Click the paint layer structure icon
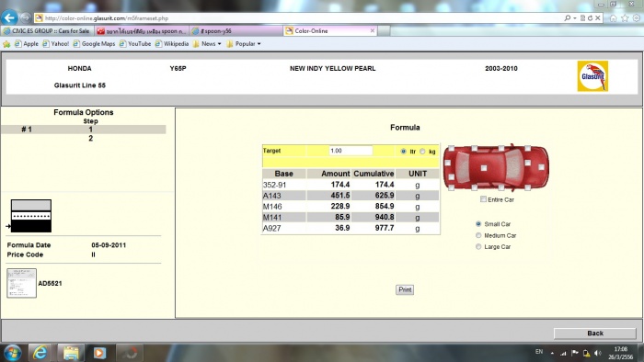644x362 pixels. (x=30, y=216)
